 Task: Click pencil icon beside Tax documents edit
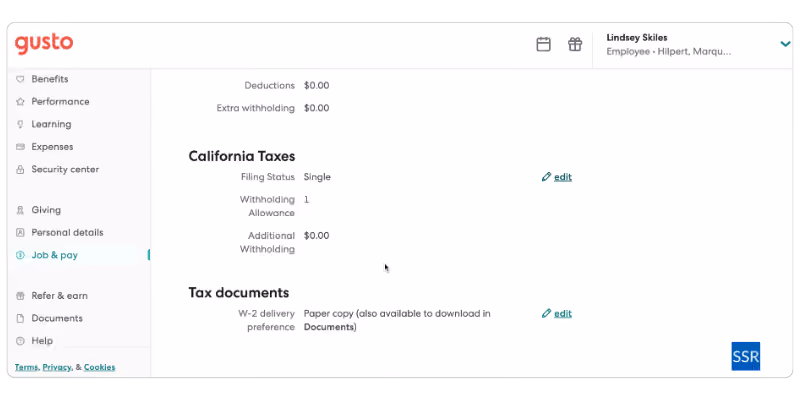546,313
